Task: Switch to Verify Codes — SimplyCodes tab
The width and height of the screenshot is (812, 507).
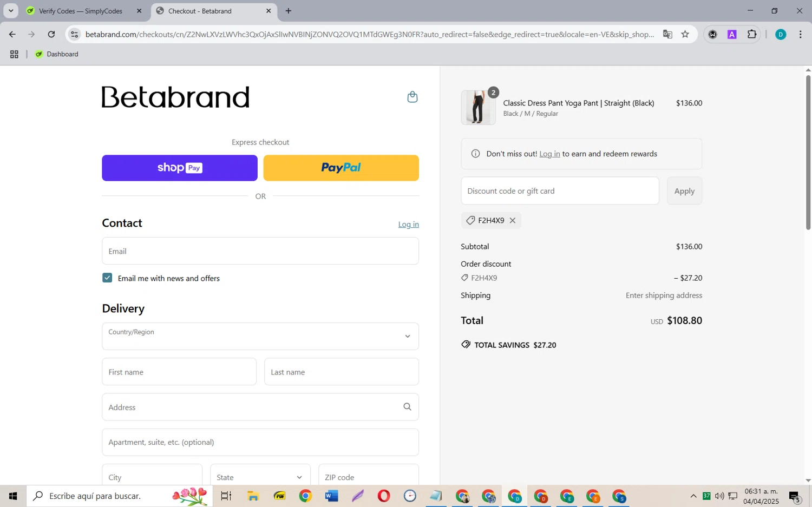Action: [x=80, y=11]
